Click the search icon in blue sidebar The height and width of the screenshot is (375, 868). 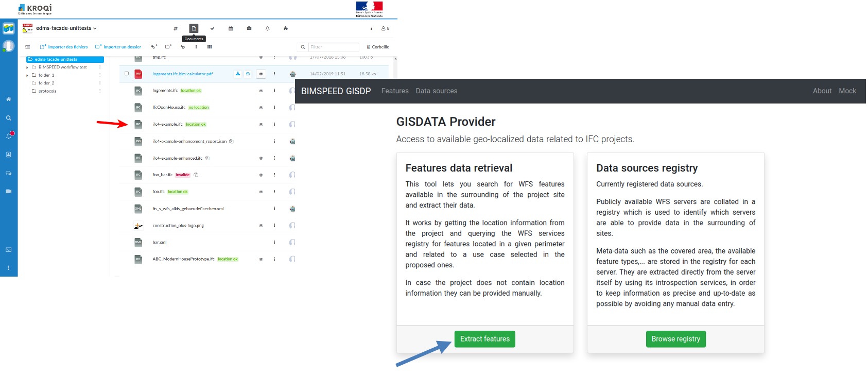(x=9, y=118)
